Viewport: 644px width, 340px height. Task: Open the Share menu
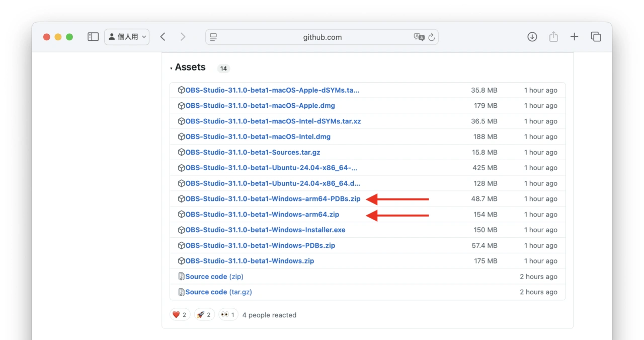point(553,37)
